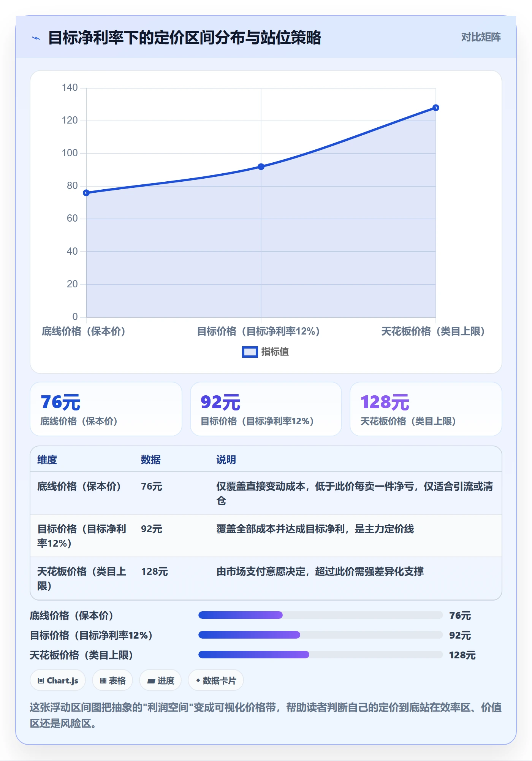
Task: Open the 76元 data card
Action: 106,409
